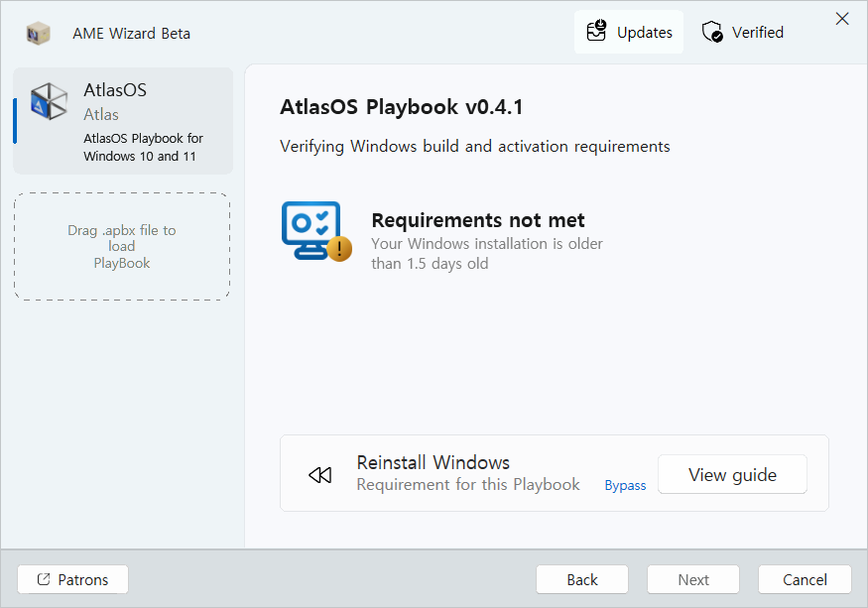The image size is (868, 608).
Task: Click the AME Wizard box logo icon
Action: tap(39, 33)
